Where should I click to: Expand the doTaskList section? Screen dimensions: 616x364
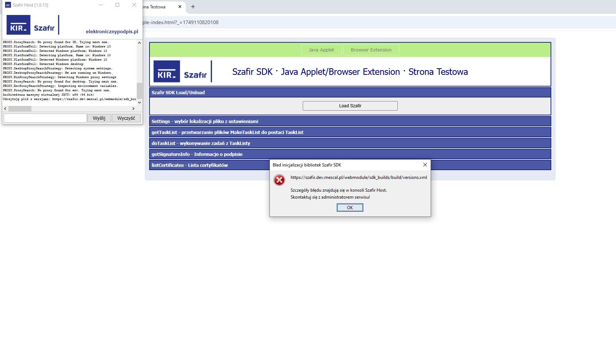point(201,143)
